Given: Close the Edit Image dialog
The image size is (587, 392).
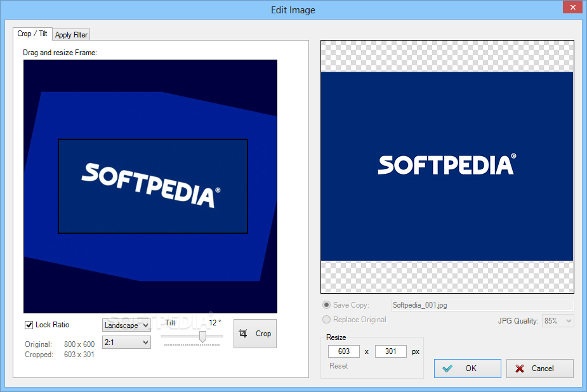Looking at the screenshot, I should tap(573, 7).
